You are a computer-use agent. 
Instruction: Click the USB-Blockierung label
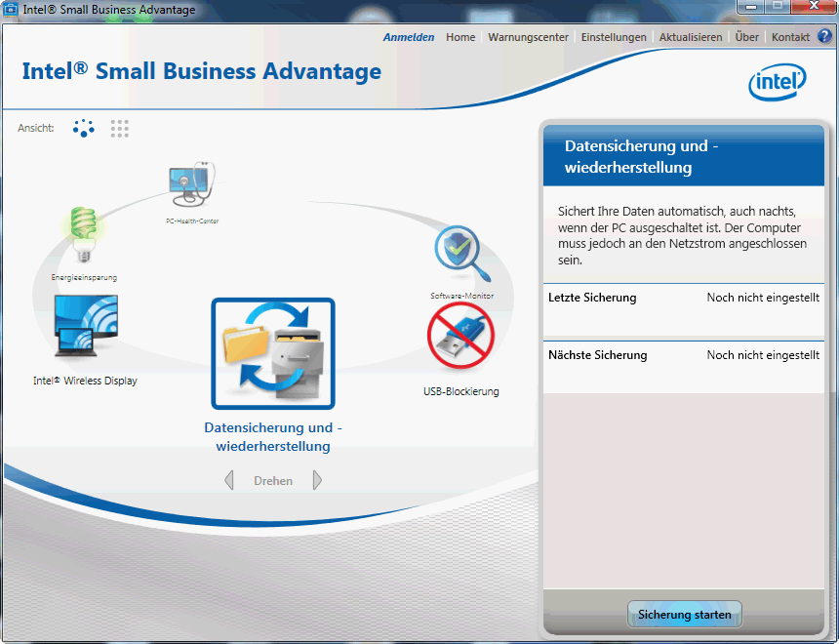(x=461, y=391)
